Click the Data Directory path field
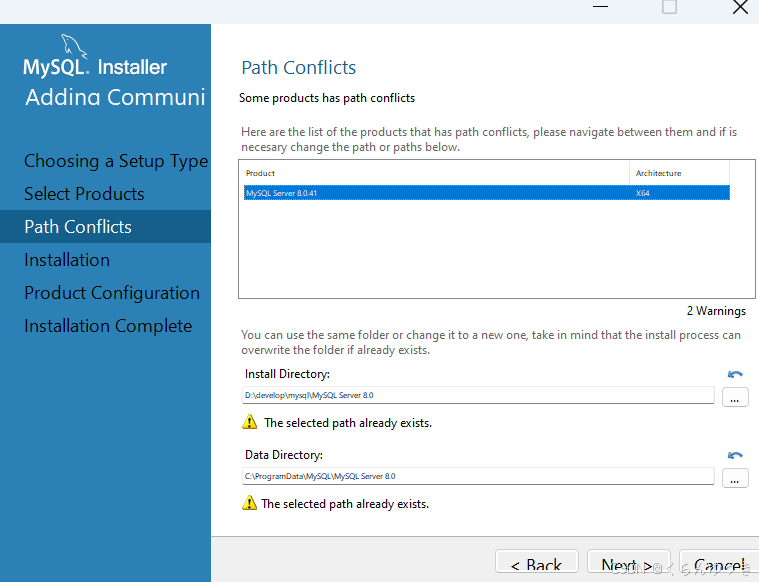Viewport: 759px width, 582px height. tap(478, 476)
